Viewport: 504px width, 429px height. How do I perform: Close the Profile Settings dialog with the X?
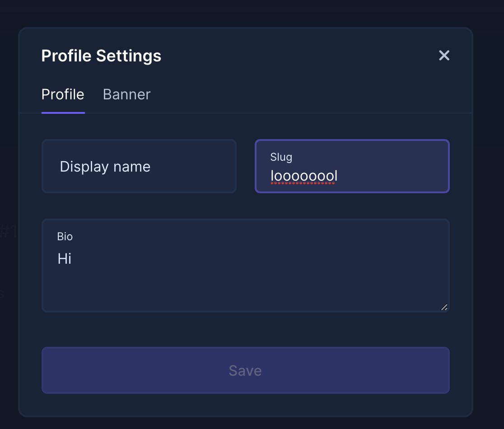pyautogui.click(x=444, y=55)
